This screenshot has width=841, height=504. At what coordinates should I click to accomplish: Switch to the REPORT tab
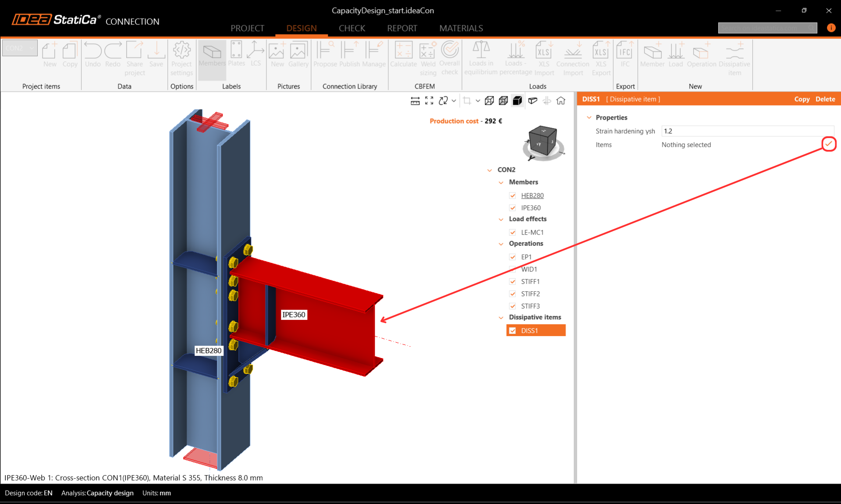[x=402, y=28]
